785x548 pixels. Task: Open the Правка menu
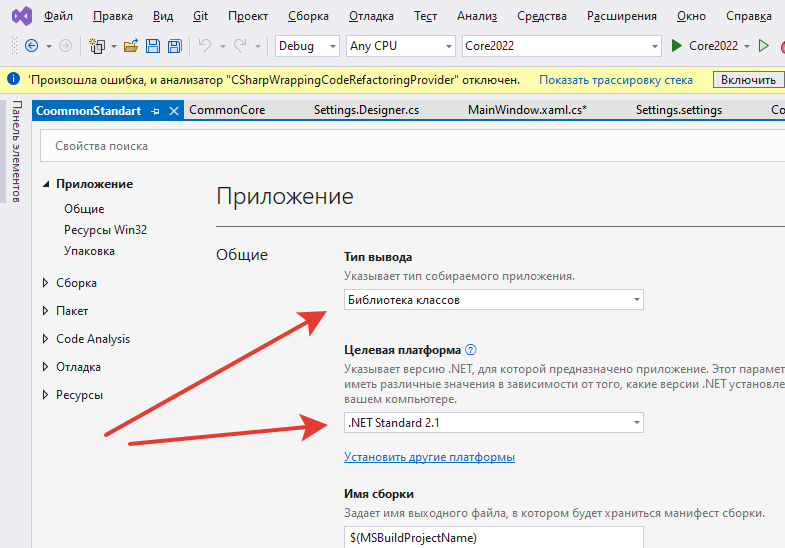tap(113, 16)
